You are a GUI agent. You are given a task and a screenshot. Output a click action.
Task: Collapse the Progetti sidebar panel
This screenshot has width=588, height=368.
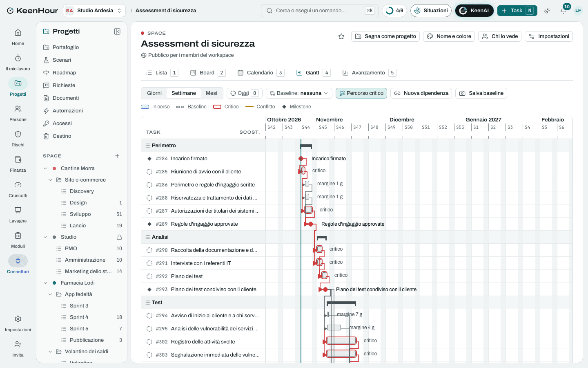tap(117, 31)
